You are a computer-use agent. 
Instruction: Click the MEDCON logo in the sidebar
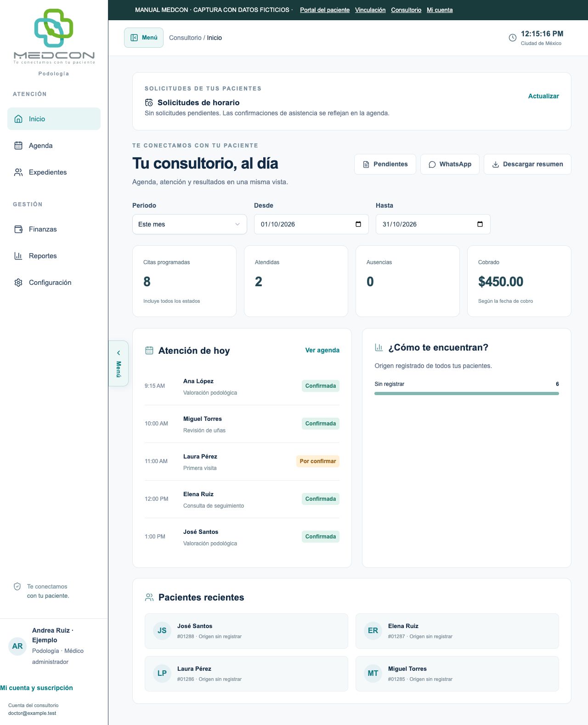54,36
